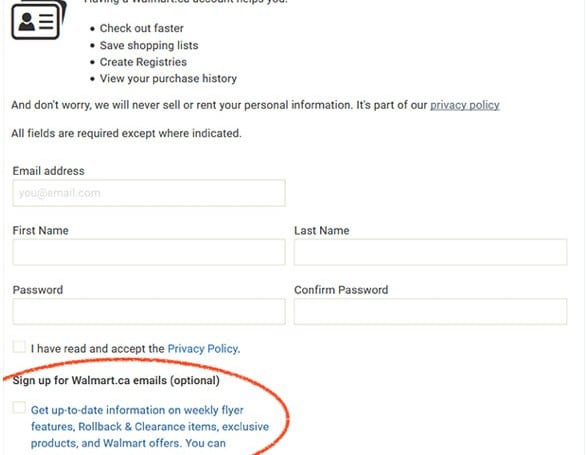The width and height of the screenshot is (586, 455).
Task: Open the underlined privacy policy link
Action: pos(465,105)
